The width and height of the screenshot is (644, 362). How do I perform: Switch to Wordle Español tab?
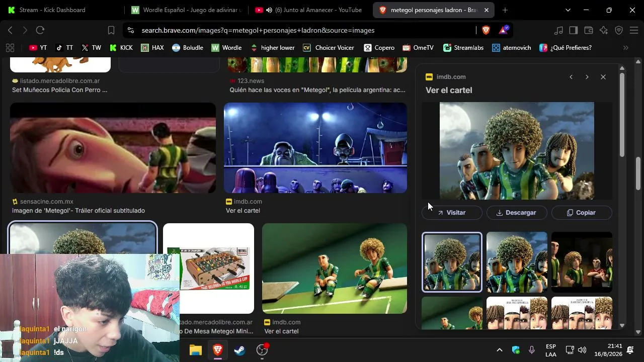click(x=186, y=10)
